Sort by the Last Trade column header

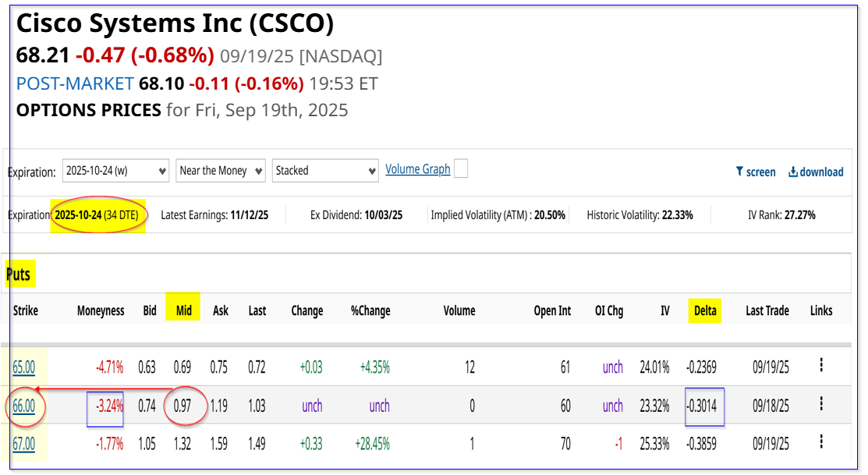pos(767,310)
